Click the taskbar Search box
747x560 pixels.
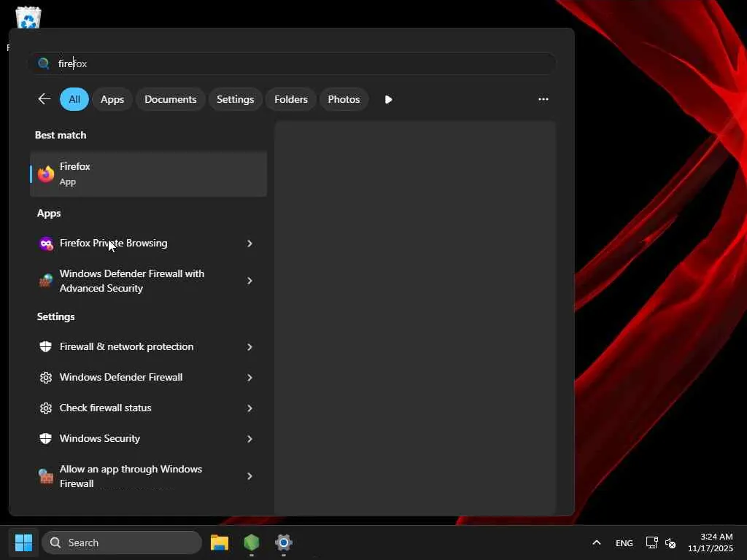click(122, 542)
